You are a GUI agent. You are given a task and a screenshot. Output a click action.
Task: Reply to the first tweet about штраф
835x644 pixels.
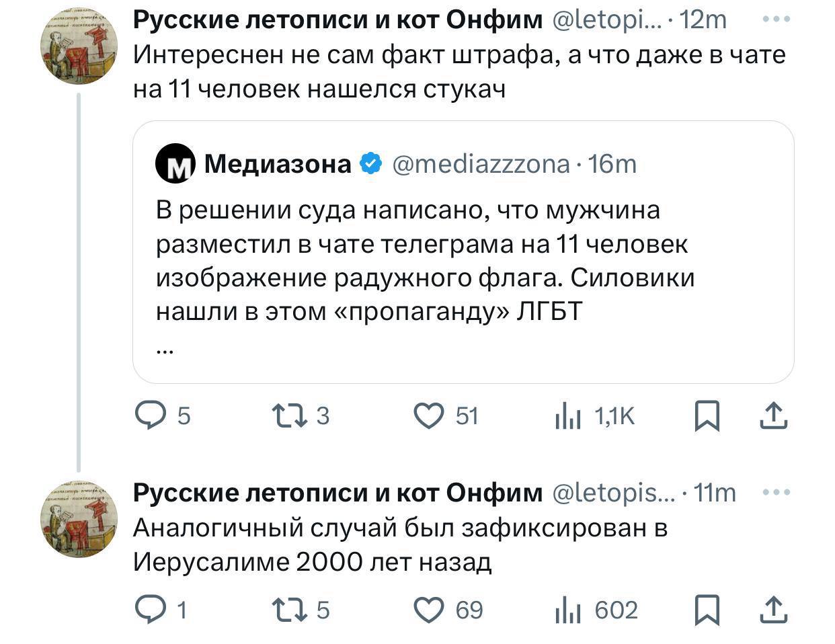[x=151, y=416]
